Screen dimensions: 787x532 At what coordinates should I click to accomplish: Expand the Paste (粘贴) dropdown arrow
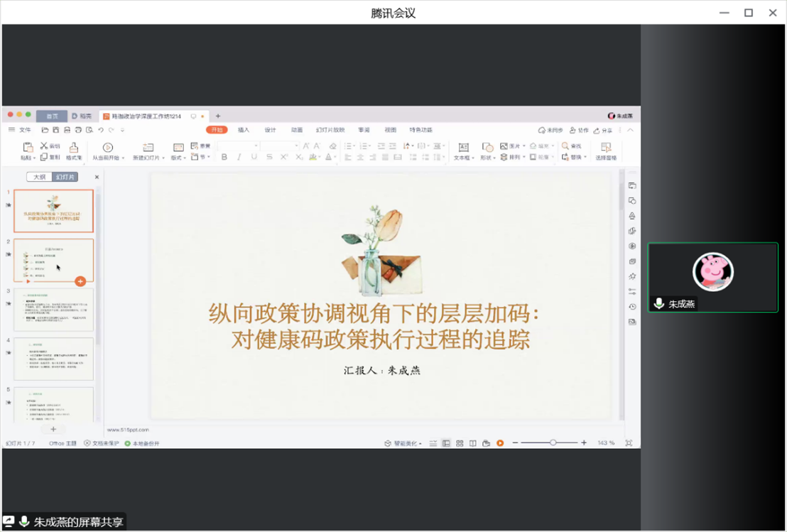pos(33,158)
